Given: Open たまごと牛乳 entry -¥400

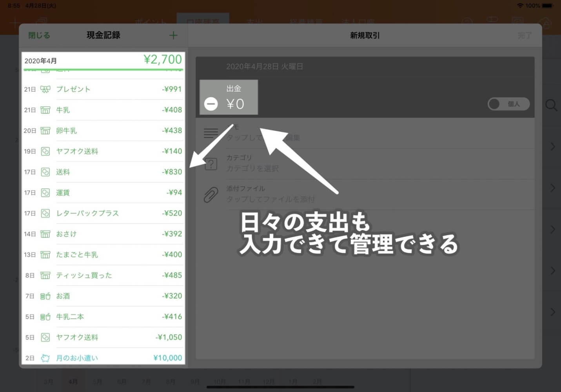Looking at the screenshot, I should click(x=103, y=255).
